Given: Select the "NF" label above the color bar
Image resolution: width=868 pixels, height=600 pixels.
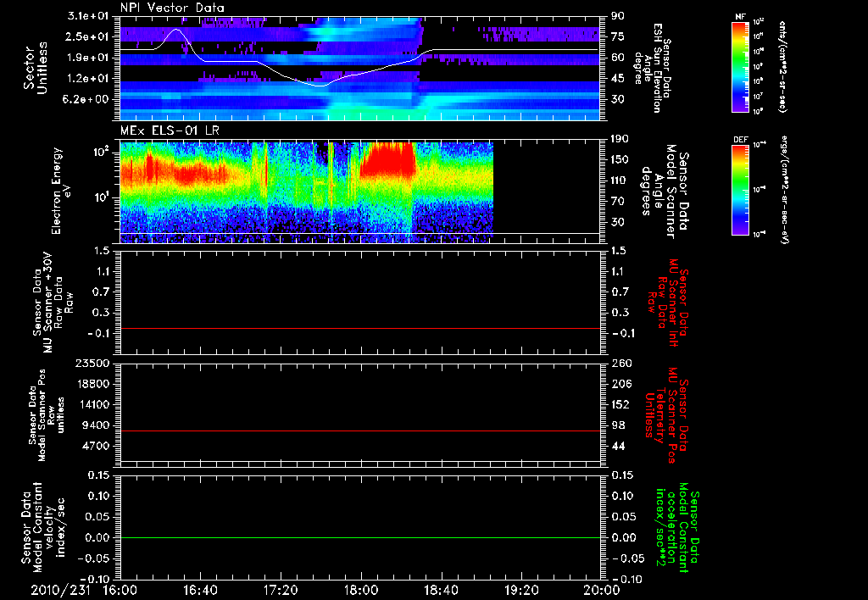Looking at the screenshot, I should (x=740, y=17).
